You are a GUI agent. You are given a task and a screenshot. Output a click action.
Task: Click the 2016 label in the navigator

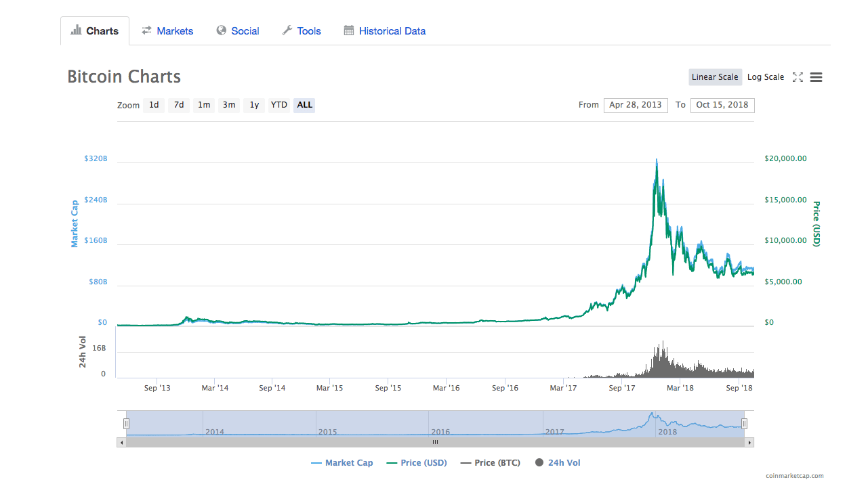pos(440,432)
